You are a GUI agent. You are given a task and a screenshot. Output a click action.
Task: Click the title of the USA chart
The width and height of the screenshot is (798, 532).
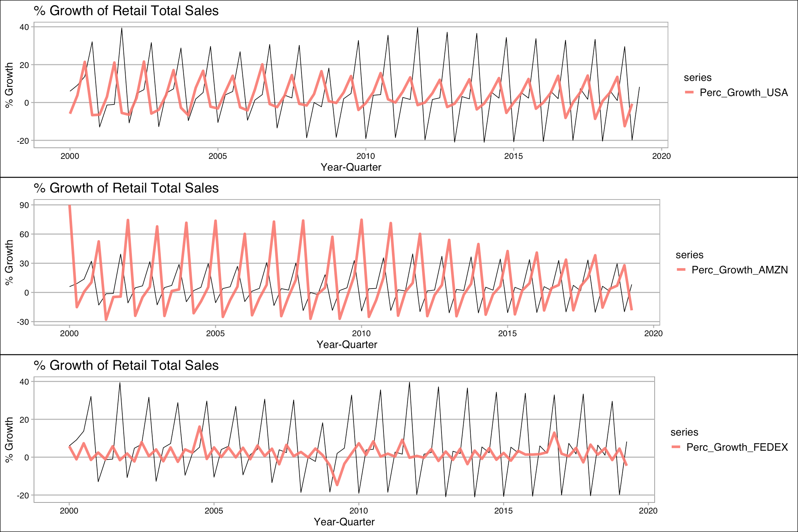coord(126,11)
